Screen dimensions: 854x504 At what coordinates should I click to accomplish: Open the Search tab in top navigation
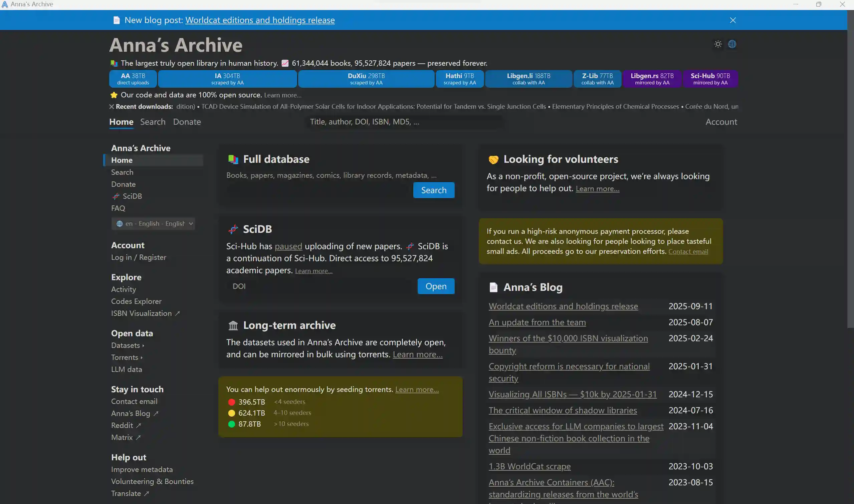click(153, 122)
